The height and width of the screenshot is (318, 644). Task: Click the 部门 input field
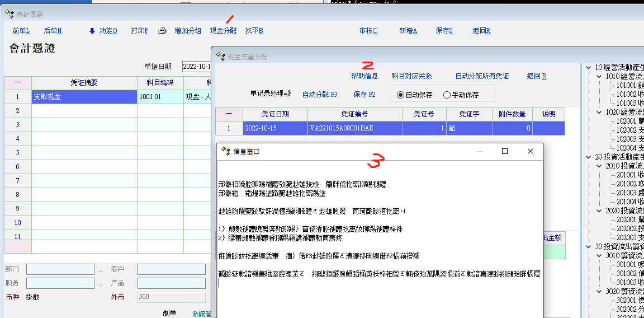[x=60, y=269]
